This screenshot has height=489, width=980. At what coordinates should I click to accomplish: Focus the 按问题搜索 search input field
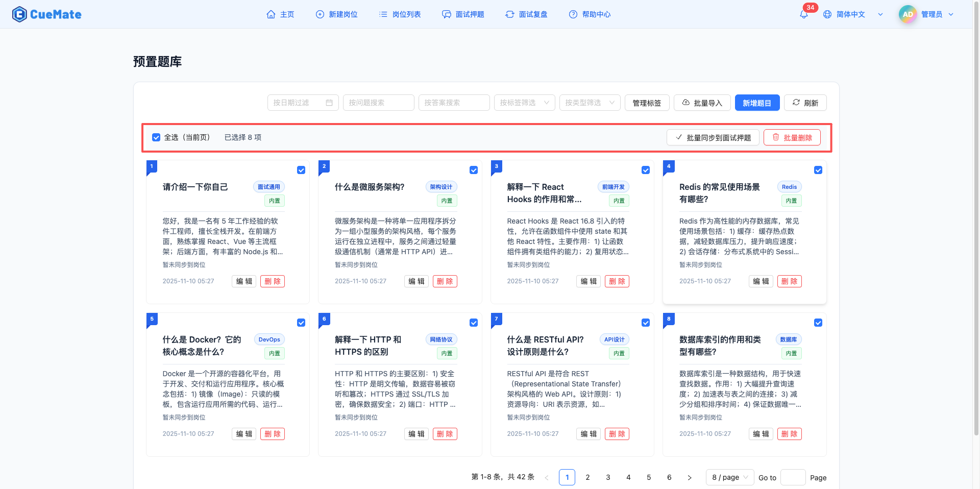point(378,103)
